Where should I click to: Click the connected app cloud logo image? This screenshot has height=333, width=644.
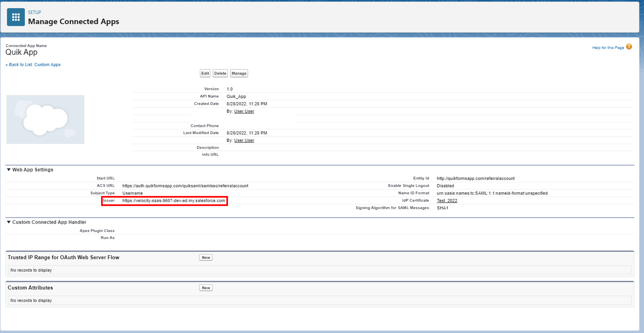[45, 119]
